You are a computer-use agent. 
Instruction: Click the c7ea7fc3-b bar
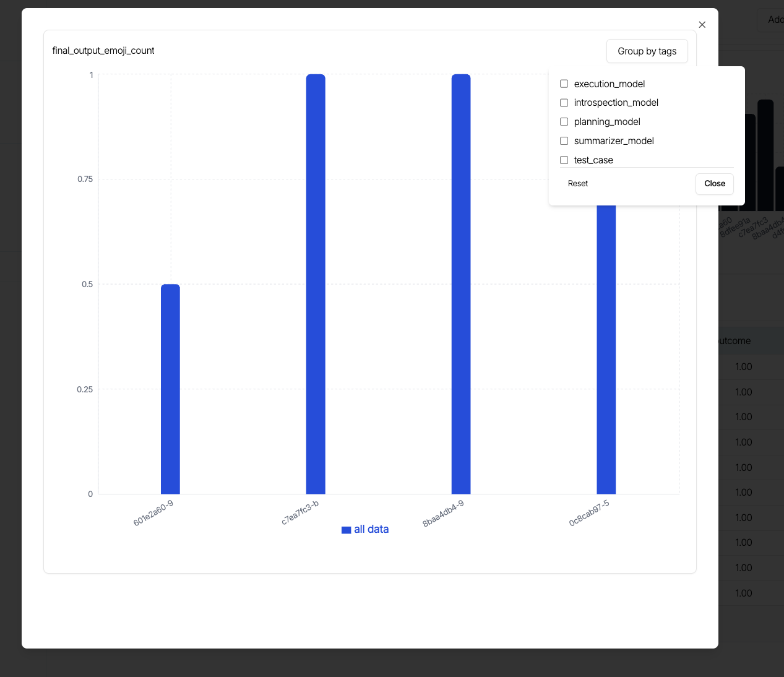(316, 284)
